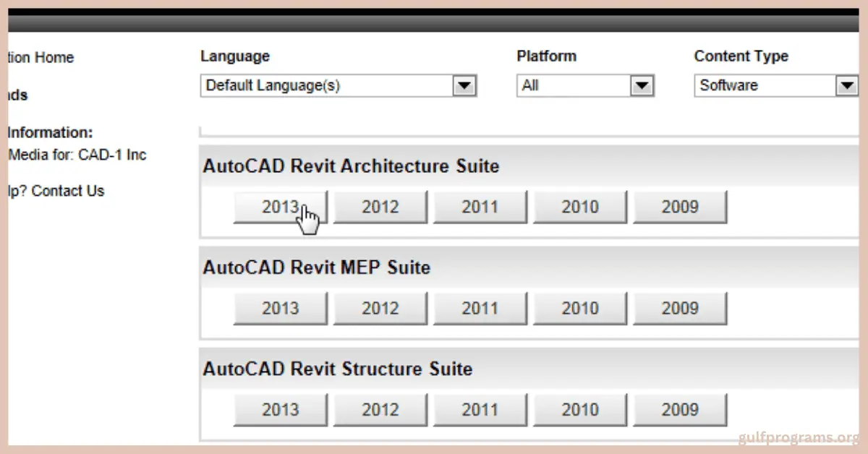Click 2013 under AutoCAD Revit Structure Suite
Image resolution: width=868 pixels, height=454 pixels.
click(281, 409)
